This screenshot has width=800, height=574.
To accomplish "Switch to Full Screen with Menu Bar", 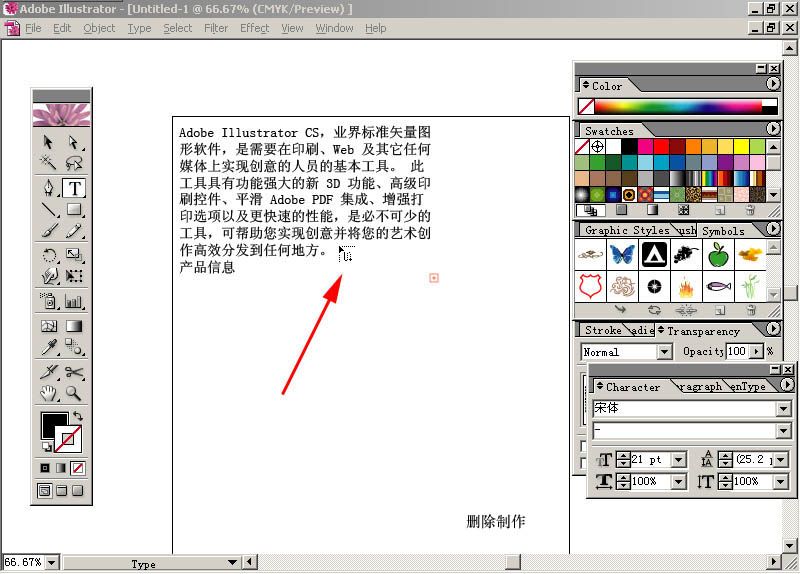I will tap(62, 491).
